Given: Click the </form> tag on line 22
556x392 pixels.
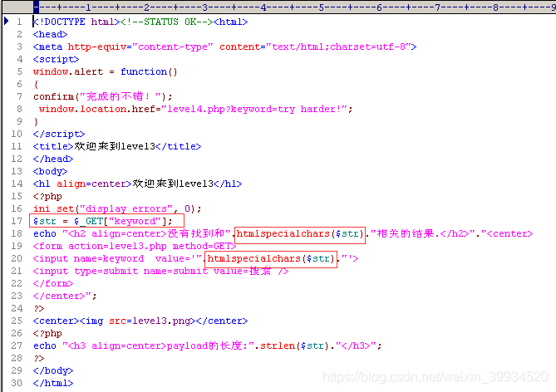Looking at the screenshot, I should point(53,283).
